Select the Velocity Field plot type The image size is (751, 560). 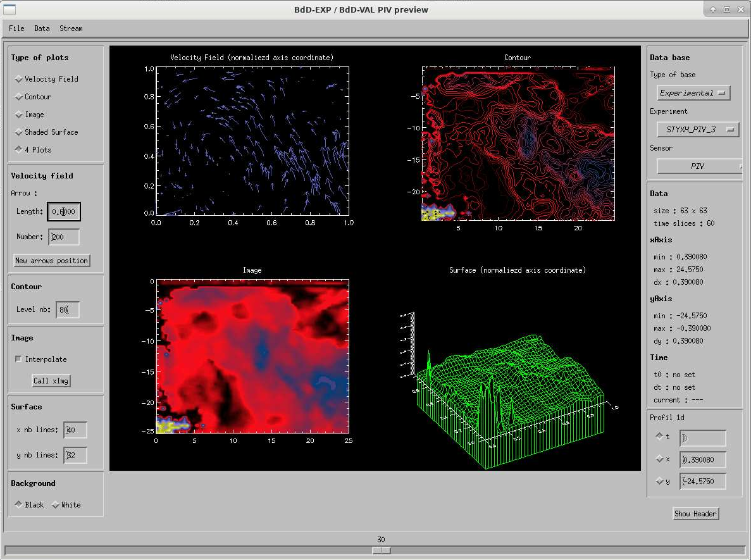[19, 79]
